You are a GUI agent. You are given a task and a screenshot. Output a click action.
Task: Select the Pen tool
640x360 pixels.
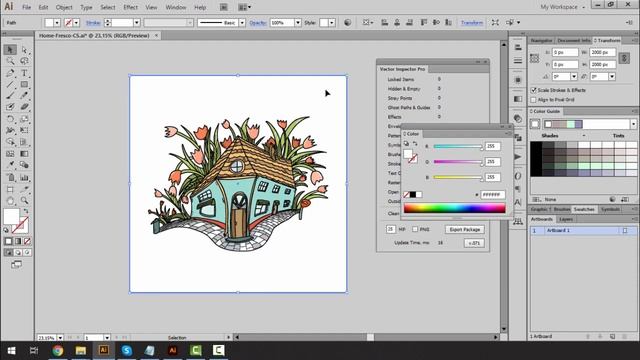click(x=10, y=73)
